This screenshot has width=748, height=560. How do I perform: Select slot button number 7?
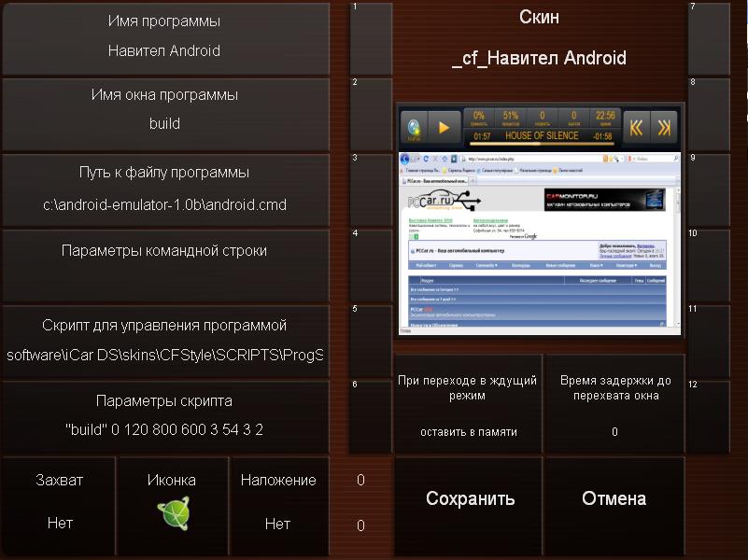pos(709,38)
